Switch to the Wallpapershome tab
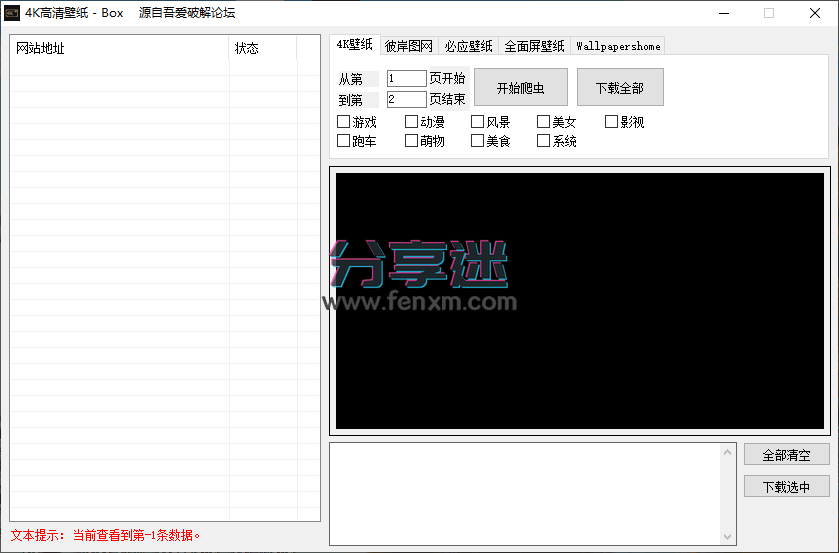Screen dimensions: 839x553 617,46
